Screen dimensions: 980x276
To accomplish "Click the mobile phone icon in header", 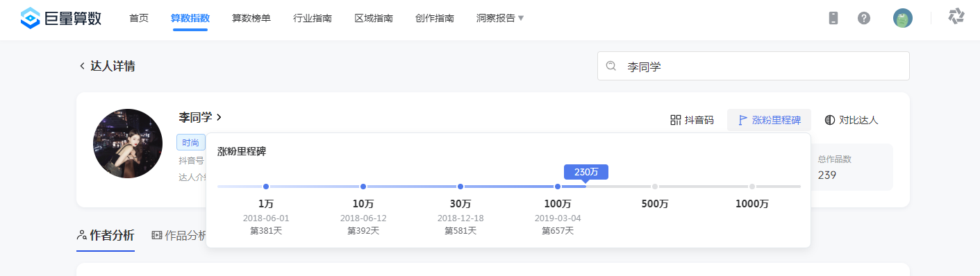I will (833, 18).
